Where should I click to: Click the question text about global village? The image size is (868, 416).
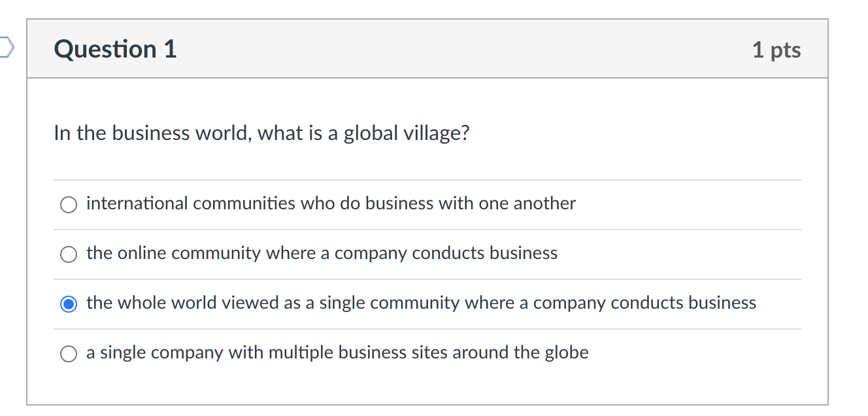(x=261, y=133)
